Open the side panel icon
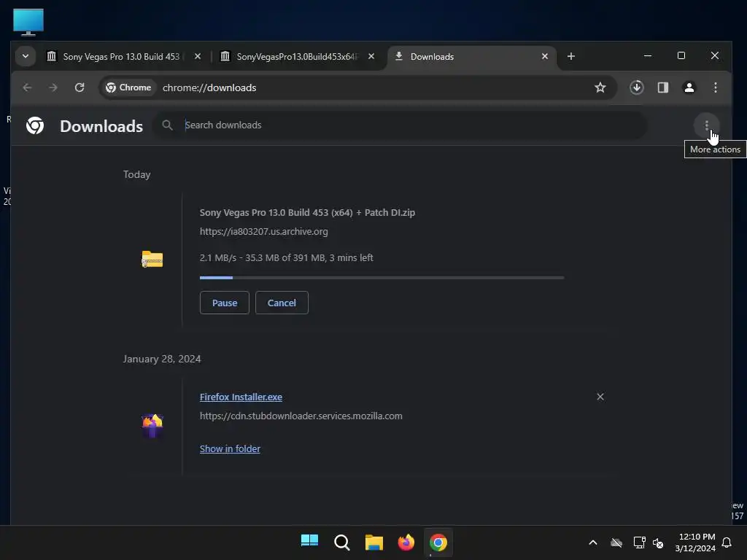Screen dimensions: 747x560 pos(662,87)
